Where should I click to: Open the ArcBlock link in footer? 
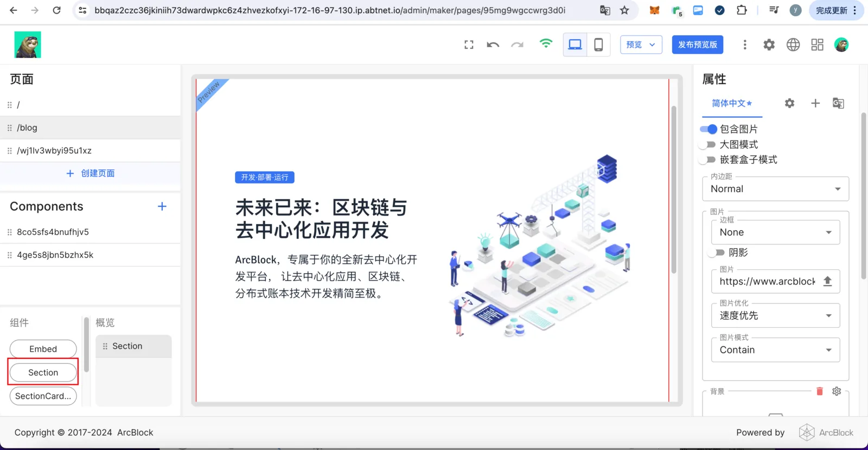pyautogui.click(x=826, y=433)
